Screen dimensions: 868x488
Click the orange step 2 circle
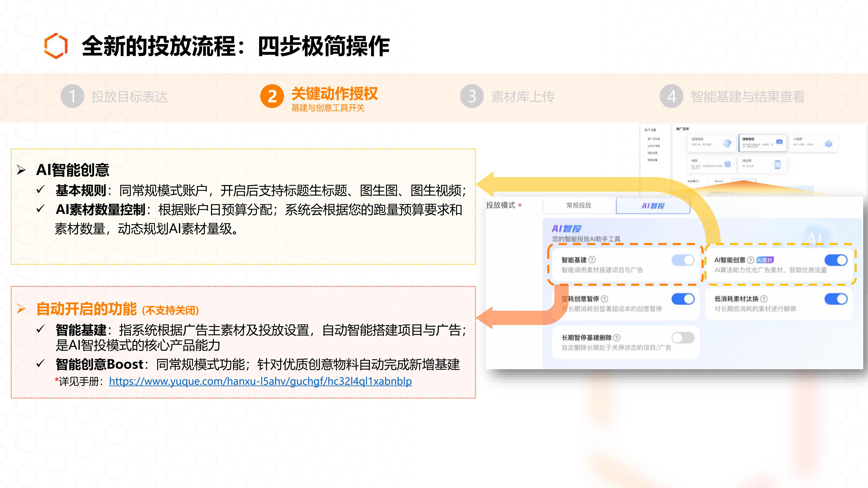click(272, 96)
